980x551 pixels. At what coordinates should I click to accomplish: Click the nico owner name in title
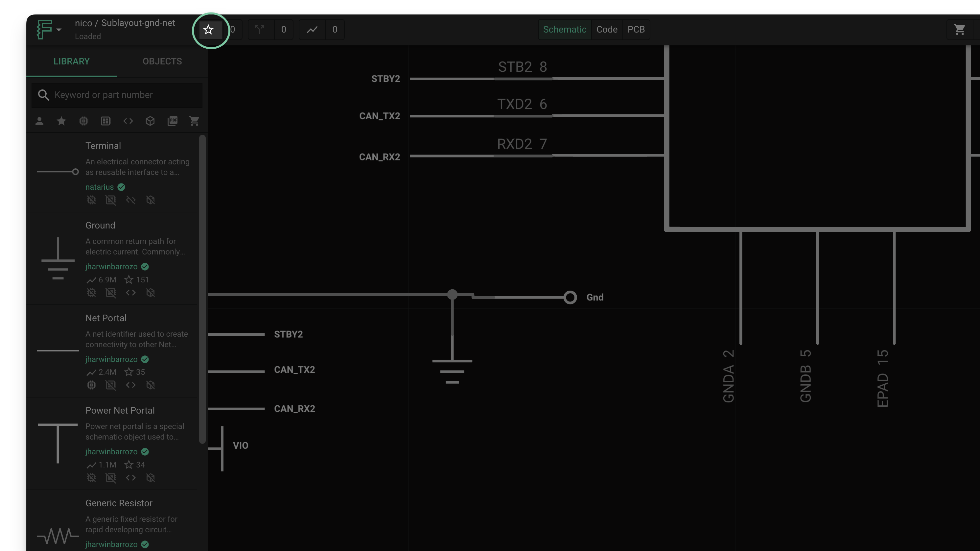83,23
